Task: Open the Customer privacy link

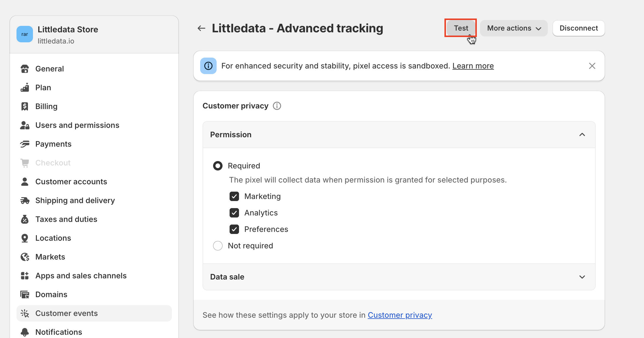Action: pos(400,315)
